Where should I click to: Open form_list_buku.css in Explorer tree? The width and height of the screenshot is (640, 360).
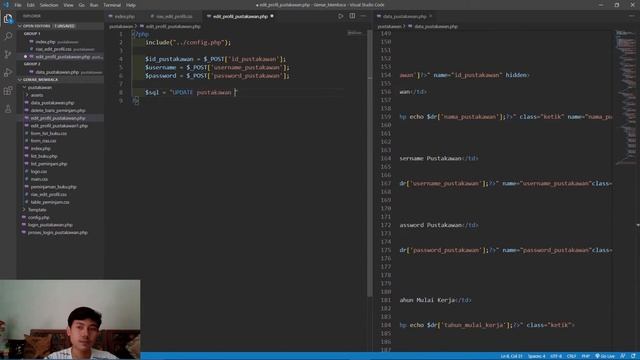(x=49, y=133)
